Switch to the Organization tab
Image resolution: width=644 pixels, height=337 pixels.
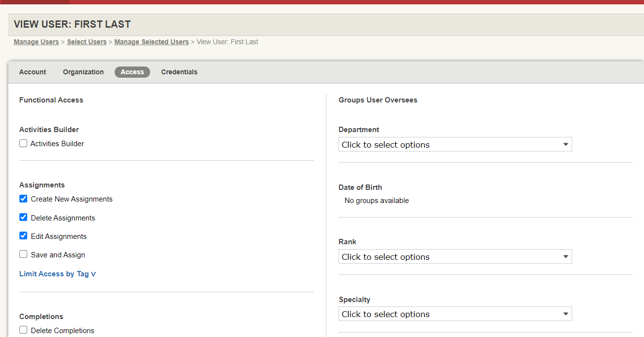pyautogui.click(x=83, y=72)
